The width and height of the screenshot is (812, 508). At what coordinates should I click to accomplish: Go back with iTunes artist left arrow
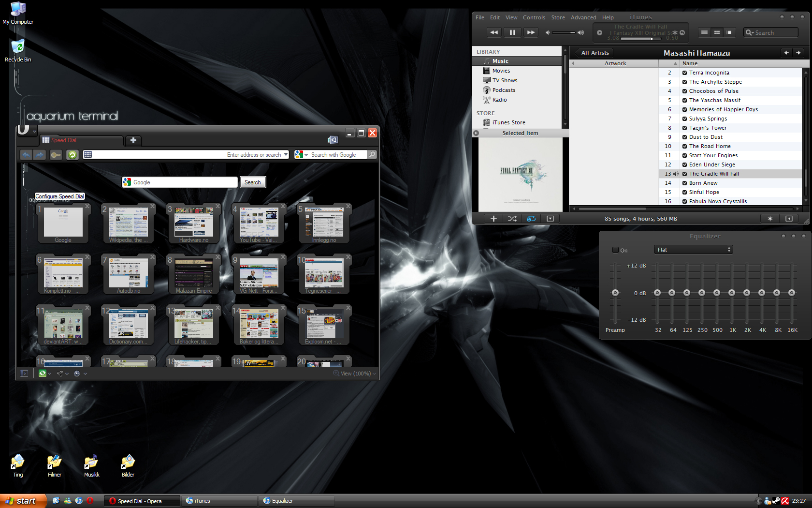[786, 53]
